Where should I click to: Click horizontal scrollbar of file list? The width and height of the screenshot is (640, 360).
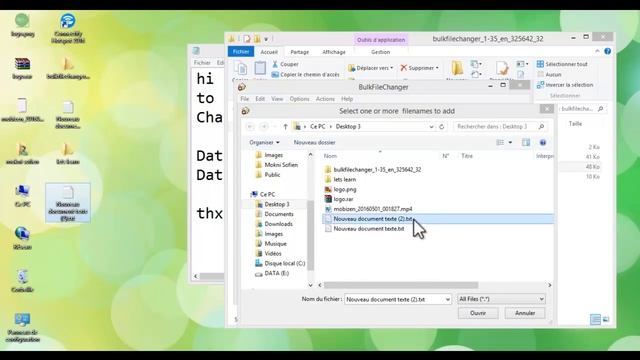(x=401, y=285)
